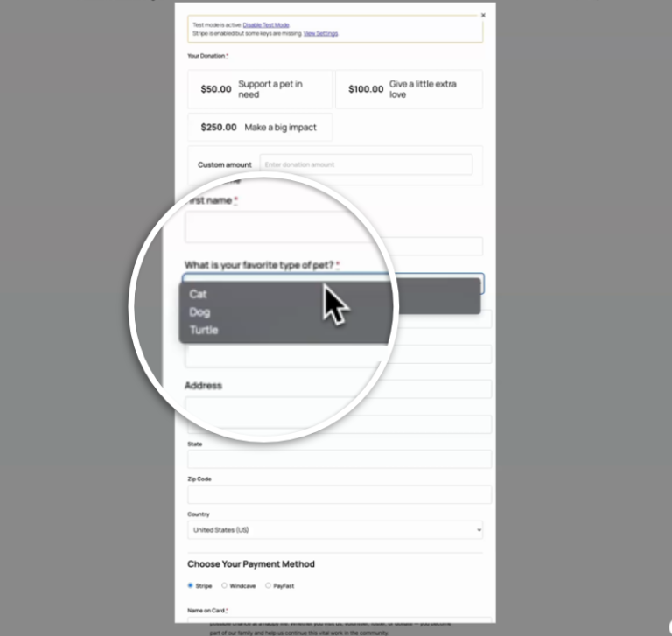Select the Windcave payment method

pyautogui.click(x=224, y=585)
